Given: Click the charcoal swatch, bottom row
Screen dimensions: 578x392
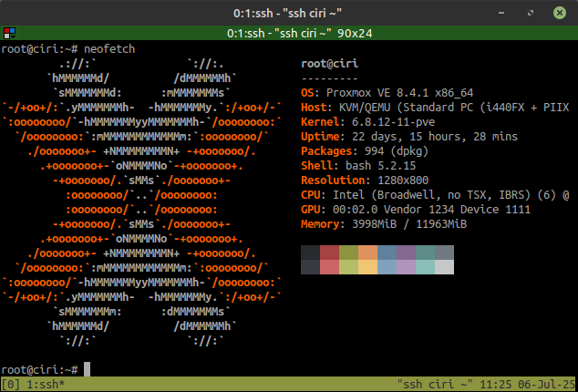Looking at the screenshot, I should [x=310, y=267].
